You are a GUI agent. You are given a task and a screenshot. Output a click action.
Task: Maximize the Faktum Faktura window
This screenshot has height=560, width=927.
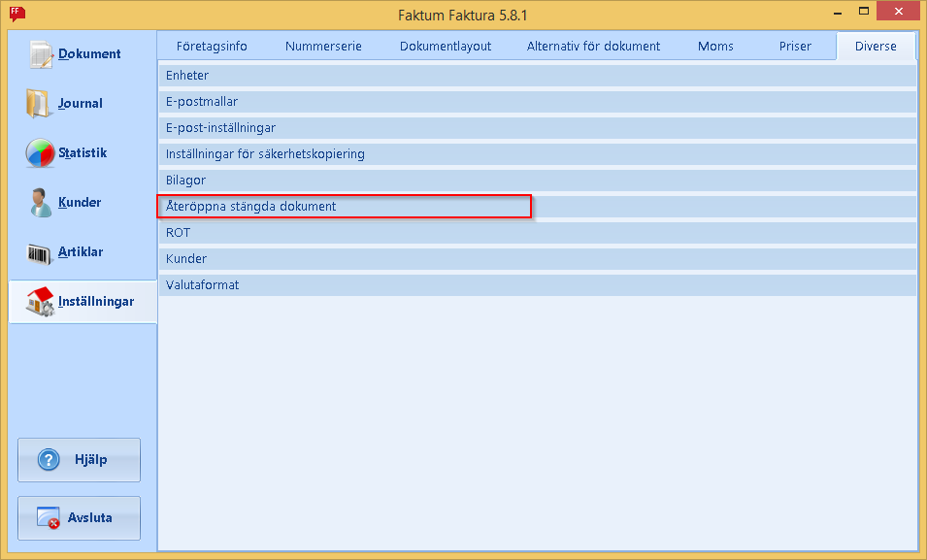(x=864, y=12)
